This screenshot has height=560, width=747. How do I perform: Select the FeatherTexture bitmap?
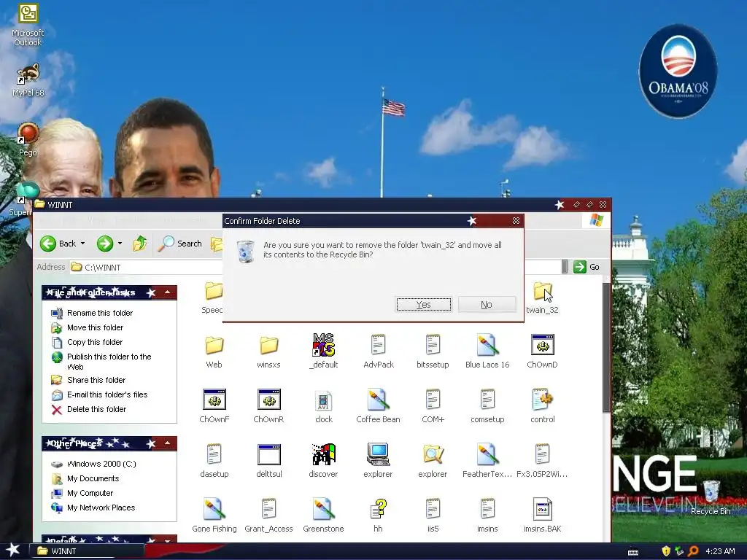[x=487, y=461]
